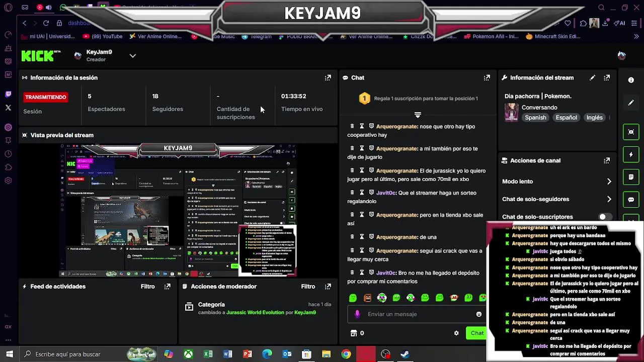Open Google Chrome from the taskbar
Image resolution: width=644 pixels, height=362 pixels.
coord(346,354)
